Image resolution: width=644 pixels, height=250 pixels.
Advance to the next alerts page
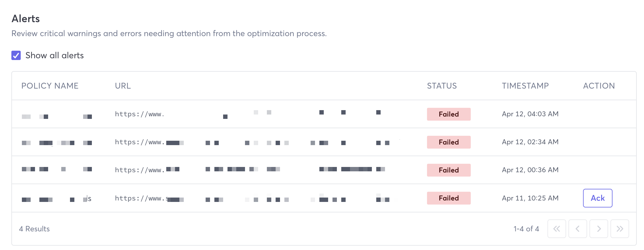(x=598, y=229)
